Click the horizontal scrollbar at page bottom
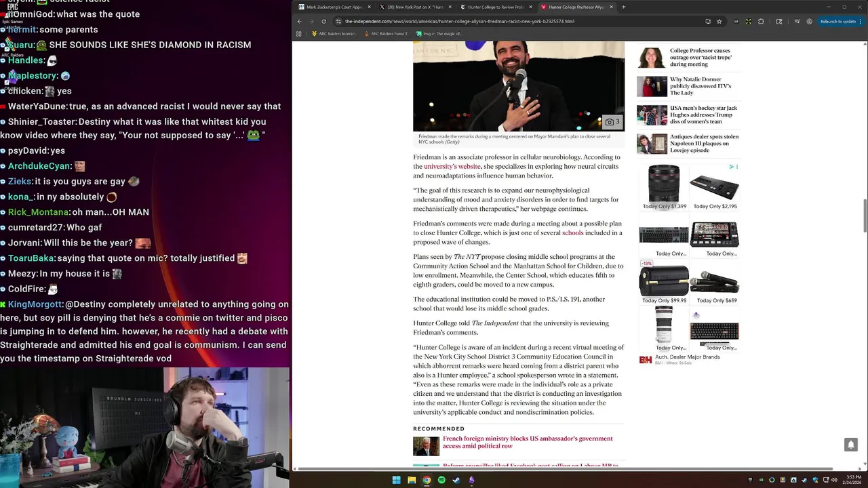 (564, 469)
